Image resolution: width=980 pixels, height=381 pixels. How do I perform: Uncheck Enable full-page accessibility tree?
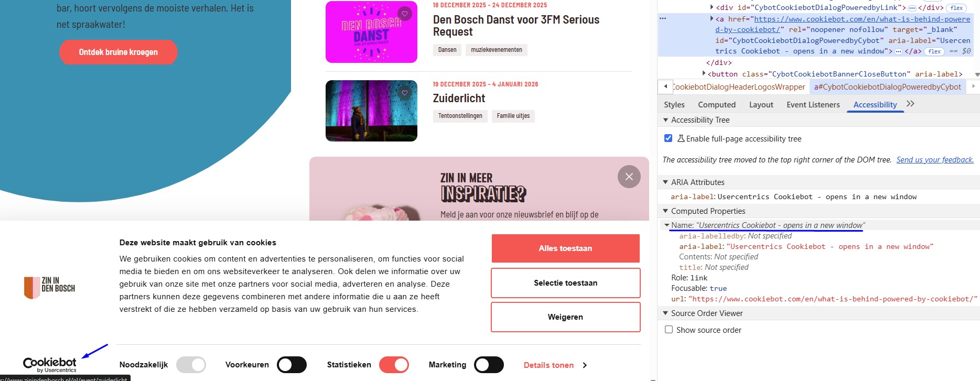coord(668,138)
